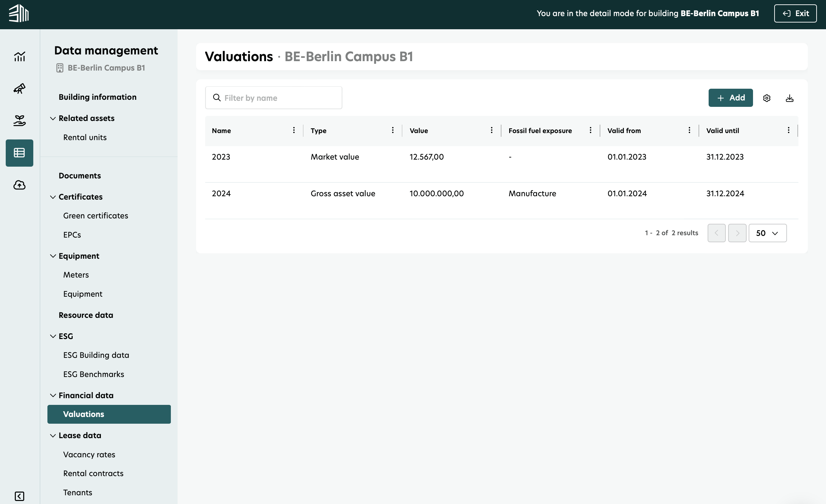This screenshot has height=504, width=826.
Task: Select the telescope explore icon
Action: point(19,88)
